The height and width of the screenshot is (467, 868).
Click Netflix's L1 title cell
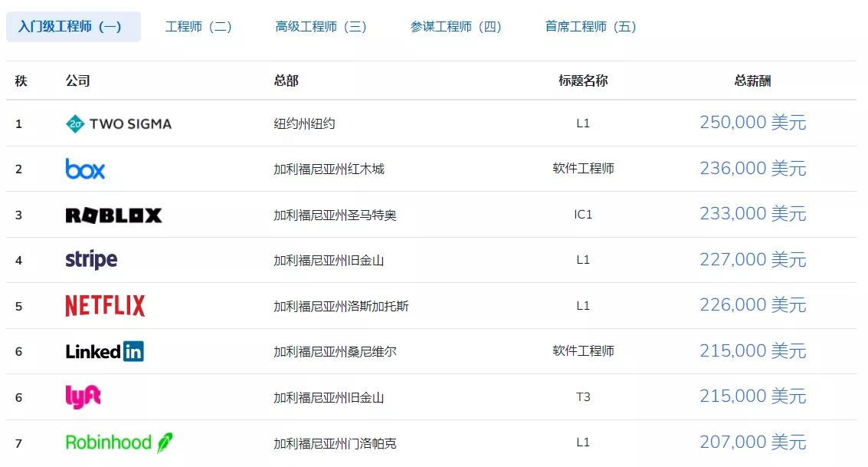point(583,306)
